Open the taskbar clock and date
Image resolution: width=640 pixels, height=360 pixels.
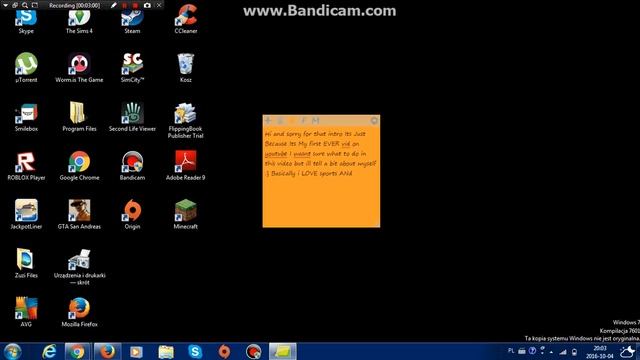click(600, 352)
